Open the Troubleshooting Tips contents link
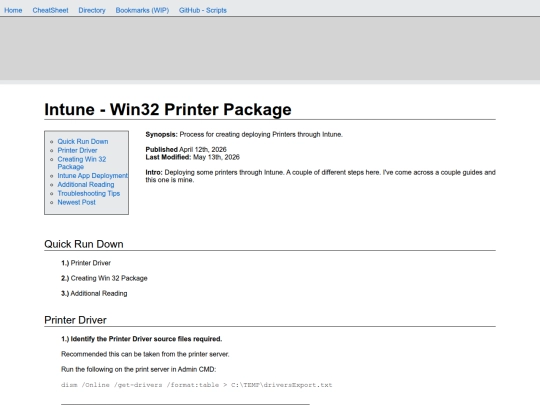This screenshot has height=405, width=540. tap(89, 194)
